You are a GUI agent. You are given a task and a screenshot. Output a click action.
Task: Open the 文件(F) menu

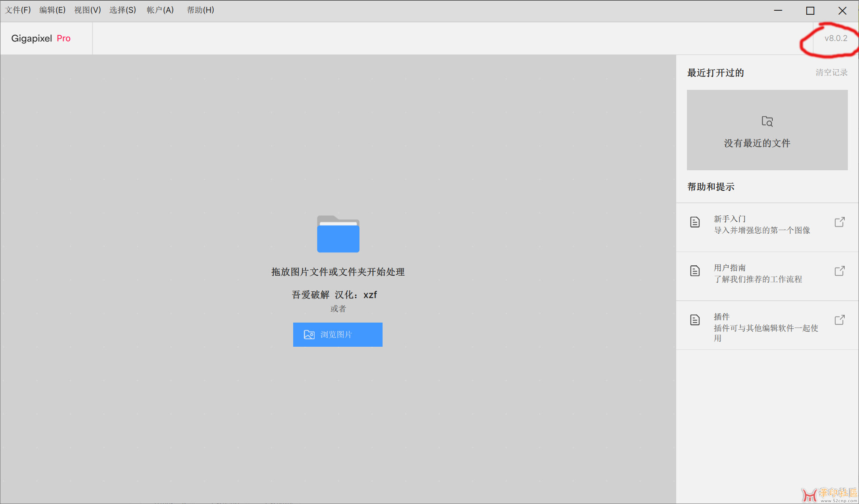(x=18, y=10)
